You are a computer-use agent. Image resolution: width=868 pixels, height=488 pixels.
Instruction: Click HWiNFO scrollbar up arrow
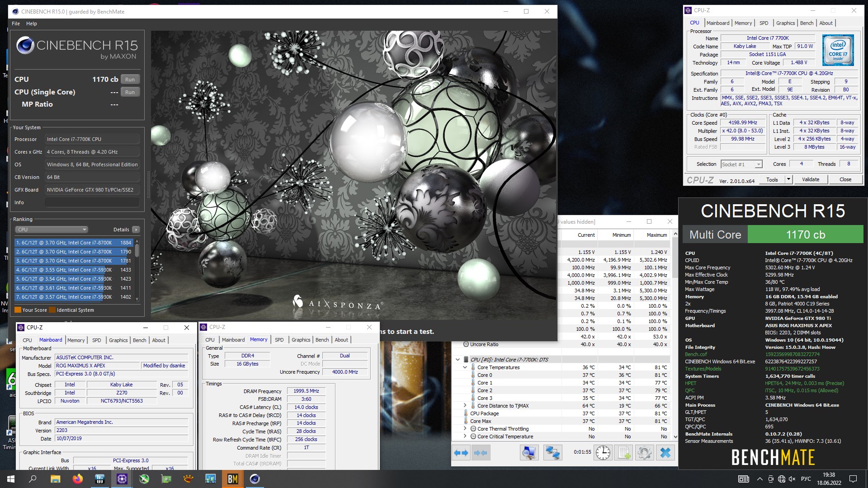pos(675,234)
